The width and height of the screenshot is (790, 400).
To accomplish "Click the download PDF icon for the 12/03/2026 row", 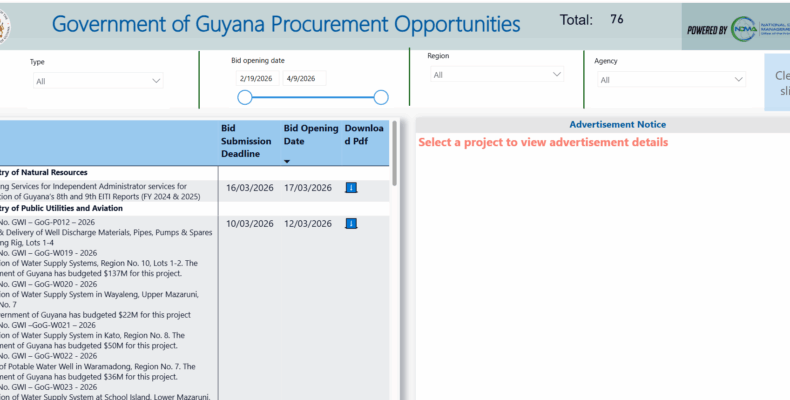I will 351,223.
